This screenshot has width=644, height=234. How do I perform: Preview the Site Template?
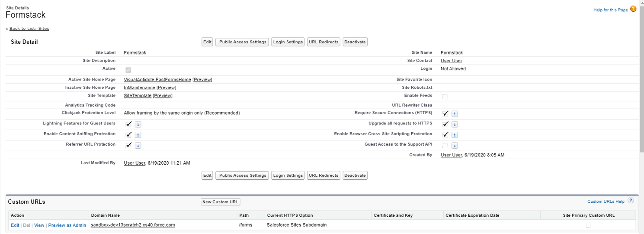coord(163,96)
